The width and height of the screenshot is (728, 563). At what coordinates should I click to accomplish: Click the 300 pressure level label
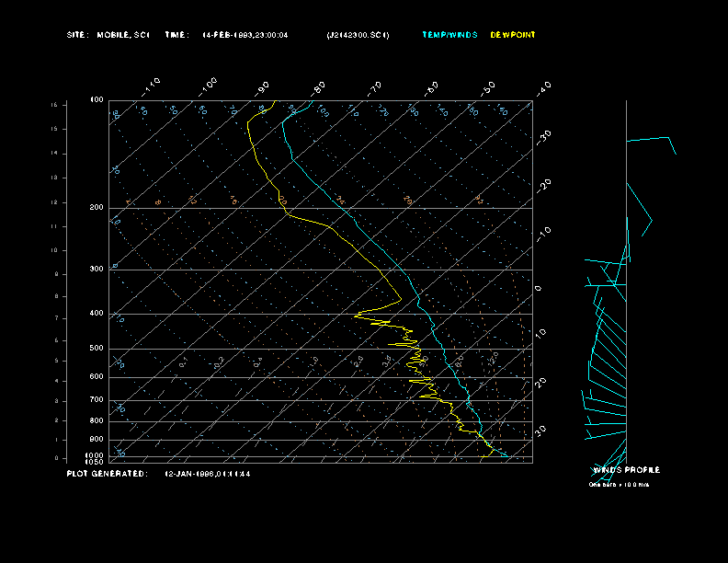click(x=97, y=270)
